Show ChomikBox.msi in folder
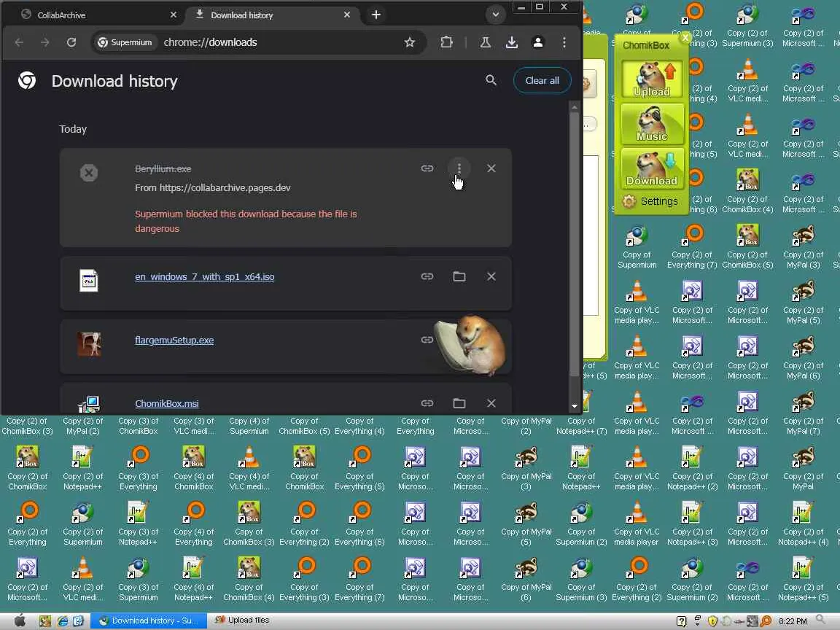 tap(459, 402)
